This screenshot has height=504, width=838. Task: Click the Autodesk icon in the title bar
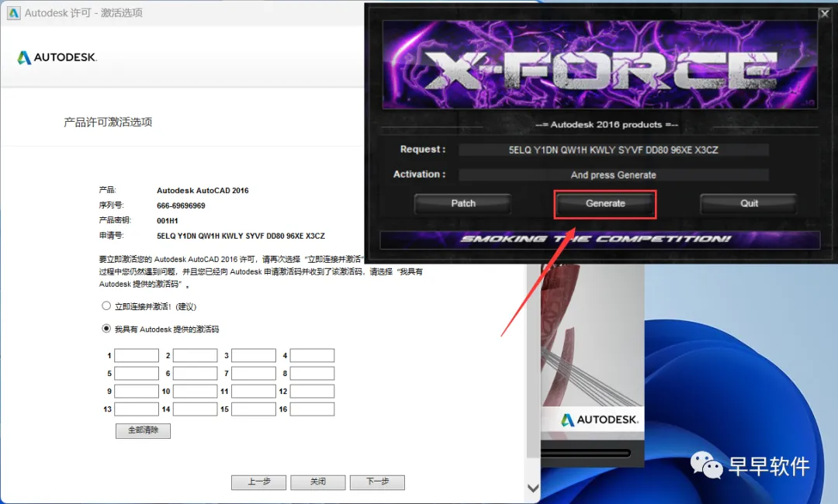[13, 13]
